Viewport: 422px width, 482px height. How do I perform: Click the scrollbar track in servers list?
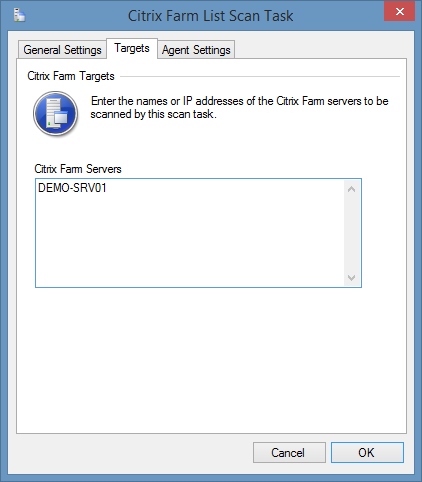351,233
